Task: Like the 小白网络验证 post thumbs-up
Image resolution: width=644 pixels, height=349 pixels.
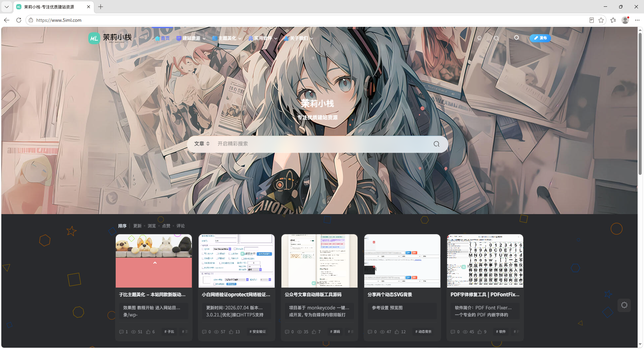Action: click(231, 332)
